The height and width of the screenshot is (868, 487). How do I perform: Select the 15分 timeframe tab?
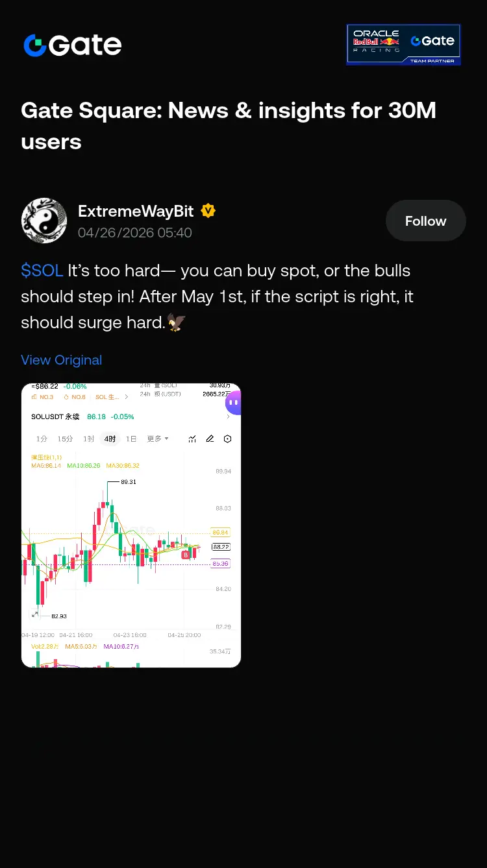tap(65, 439)
